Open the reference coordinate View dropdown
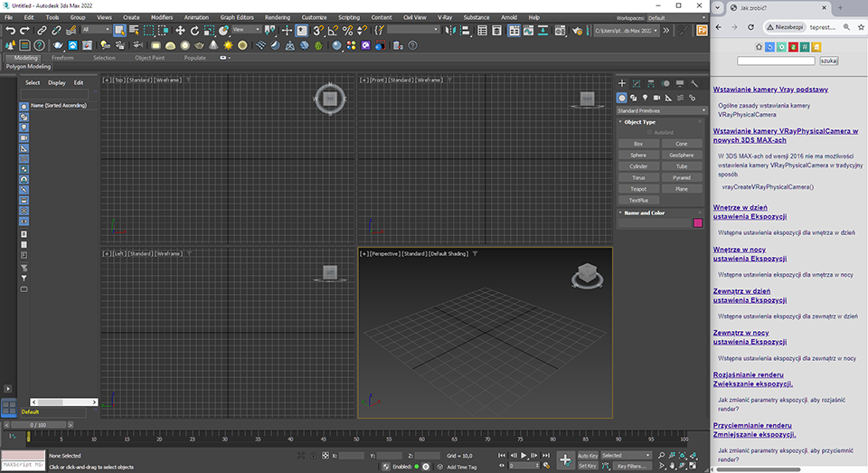The image size is (868, 473). click(246, 29)
